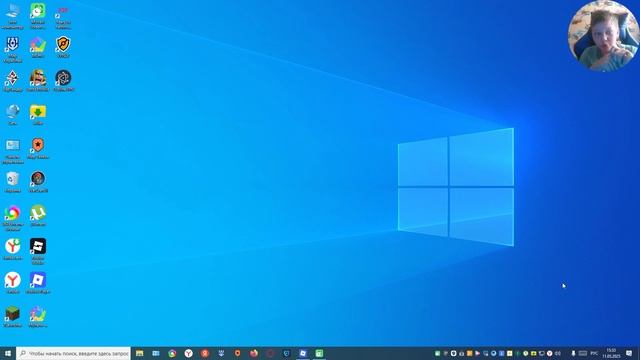Open the yellow folder with green arrow

tap(38, 114)
